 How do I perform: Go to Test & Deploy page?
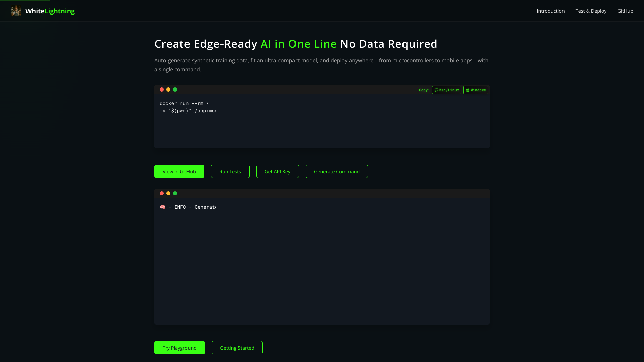591,11
